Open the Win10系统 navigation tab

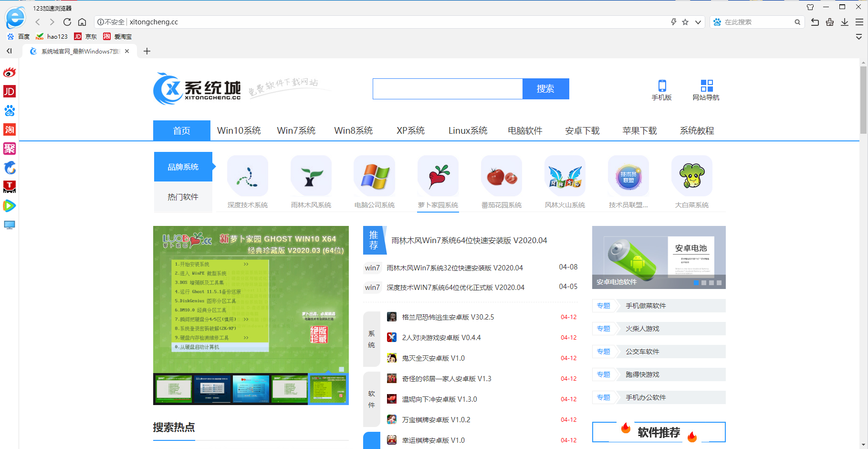[x=239, y=130]
